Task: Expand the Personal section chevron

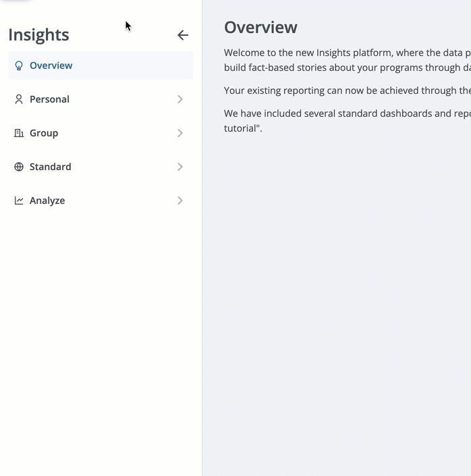Action: [x=180, y=99]
